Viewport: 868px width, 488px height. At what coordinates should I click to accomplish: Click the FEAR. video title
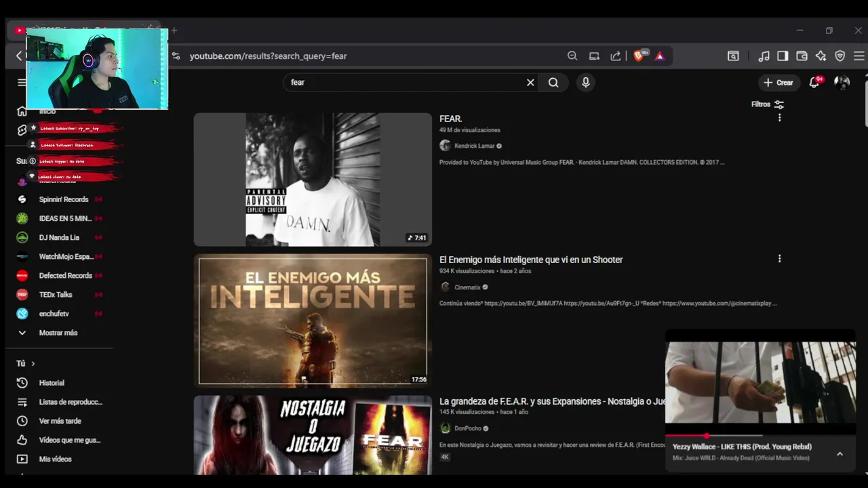pos(451,119)
